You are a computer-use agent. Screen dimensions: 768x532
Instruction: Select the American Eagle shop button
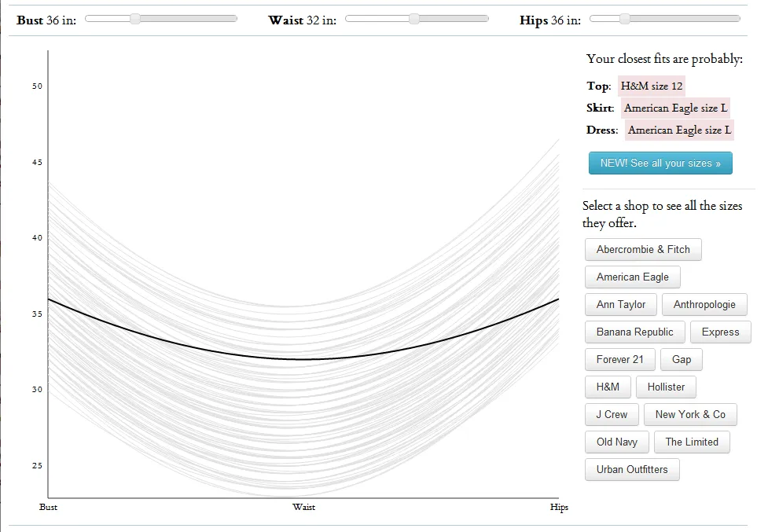pyautogui.click(x=632, y=277)
